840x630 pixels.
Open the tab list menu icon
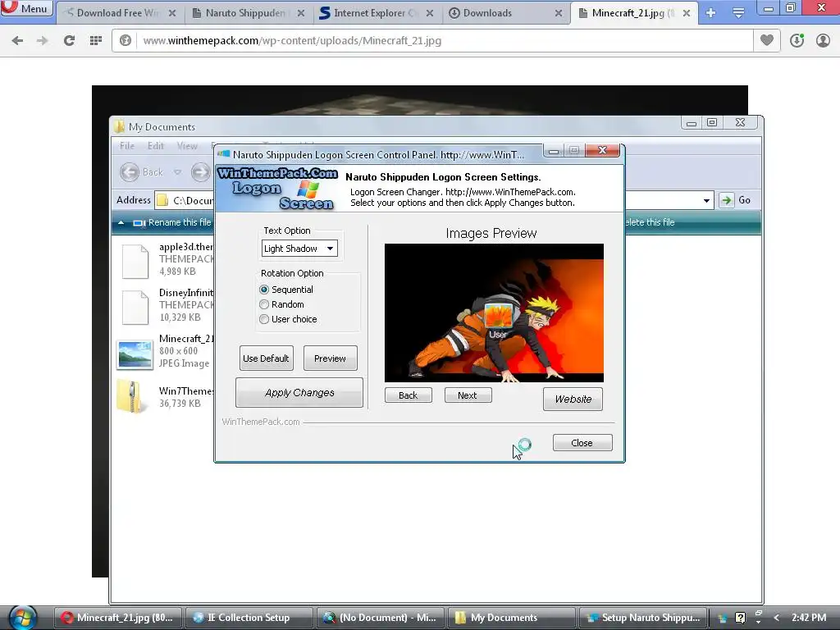(x=738, y=13)
